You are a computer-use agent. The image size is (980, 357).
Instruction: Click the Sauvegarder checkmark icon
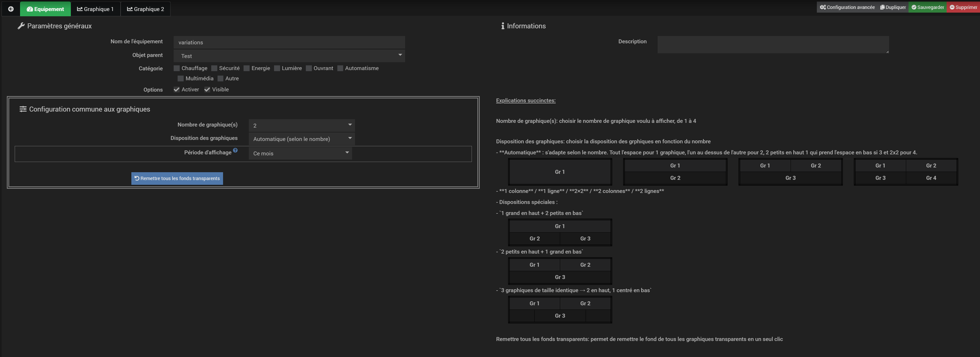point(914,7)
